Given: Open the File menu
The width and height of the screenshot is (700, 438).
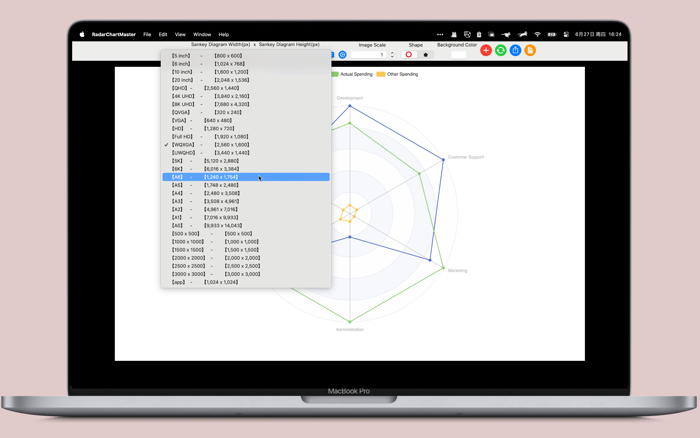Looking at the screenshot, I should [147, 34].
